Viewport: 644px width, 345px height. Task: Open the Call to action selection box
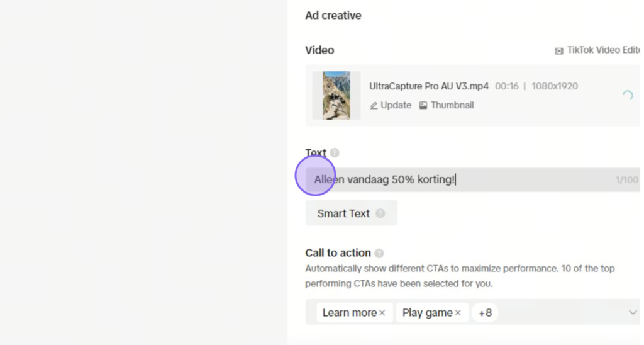472,312
